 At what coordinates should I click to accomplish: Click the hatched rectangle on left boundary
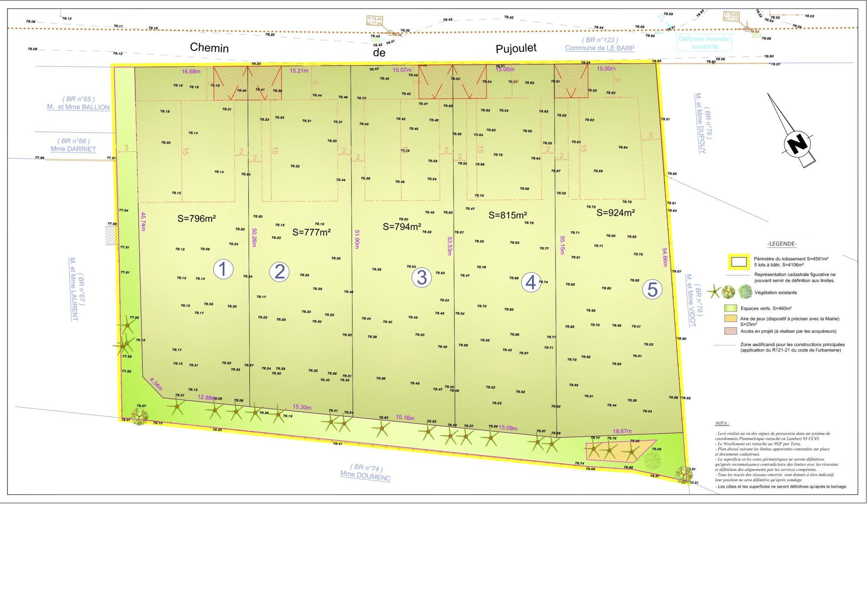(x=112, y=236)
